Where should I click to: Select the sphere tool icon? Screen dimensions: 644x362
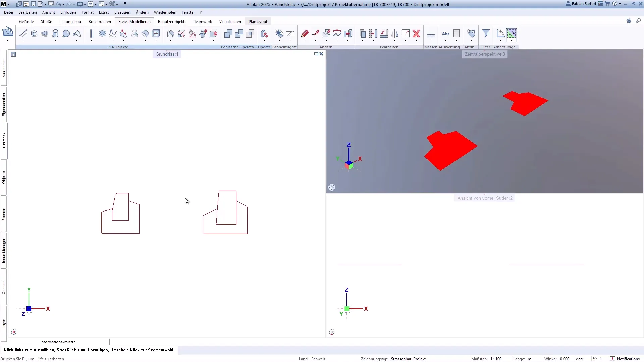(x=66, y=34)
